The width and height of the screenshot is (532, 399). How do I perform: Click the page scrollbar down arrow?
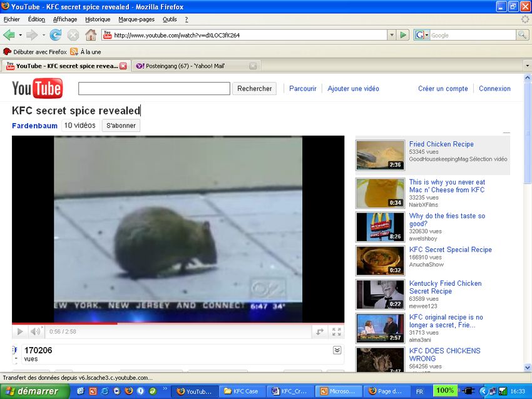pos(528,368)
